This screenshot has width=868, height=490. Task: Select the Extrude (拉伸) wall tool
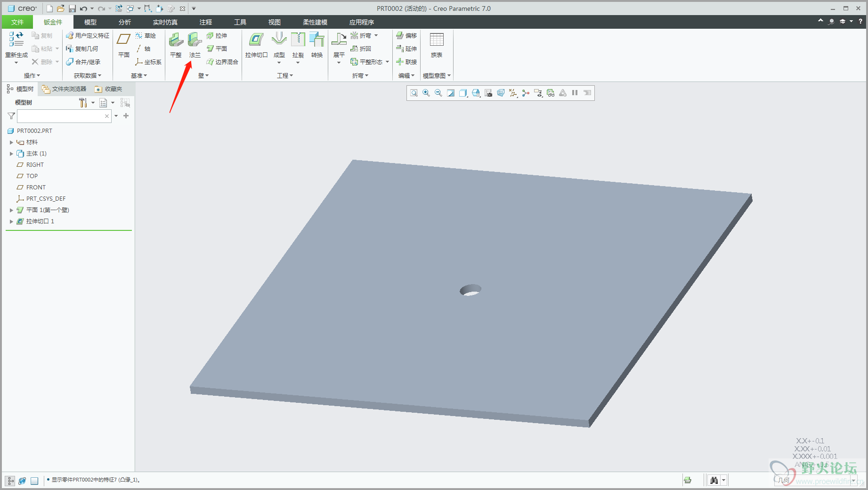[217, 36]
